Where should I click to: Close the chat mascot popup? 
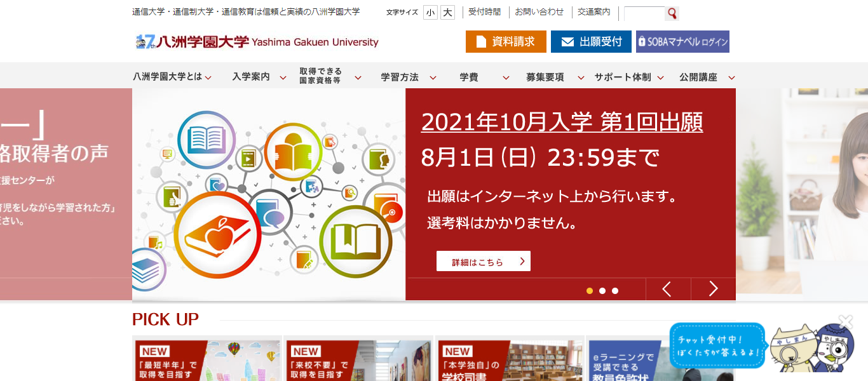[x=844, y=321]
